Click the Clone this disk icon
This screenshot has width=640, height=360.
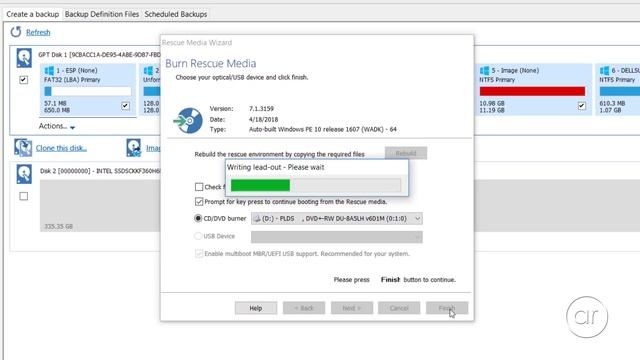[23, 148]
